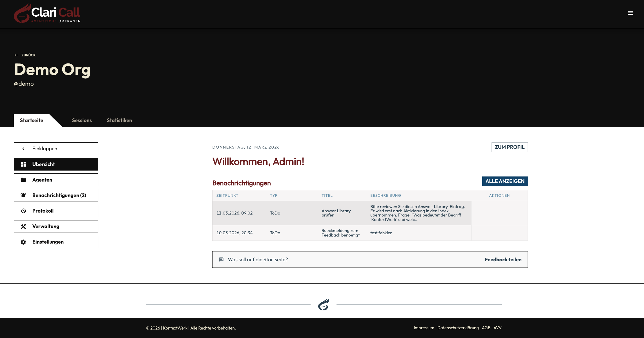Select the Startseite tab
Screen dimensions: 644x338
coord(31,120)
